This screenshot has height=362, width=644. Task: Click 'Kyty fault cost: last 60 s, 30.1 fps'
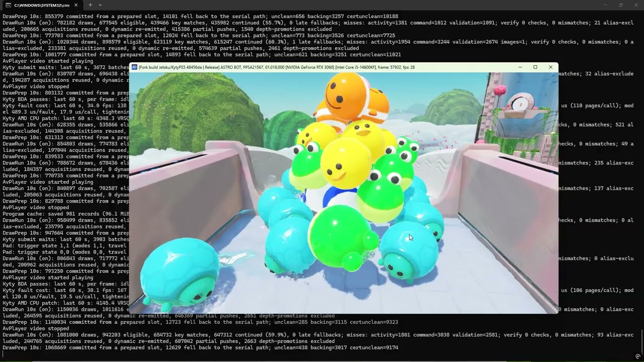66,290
